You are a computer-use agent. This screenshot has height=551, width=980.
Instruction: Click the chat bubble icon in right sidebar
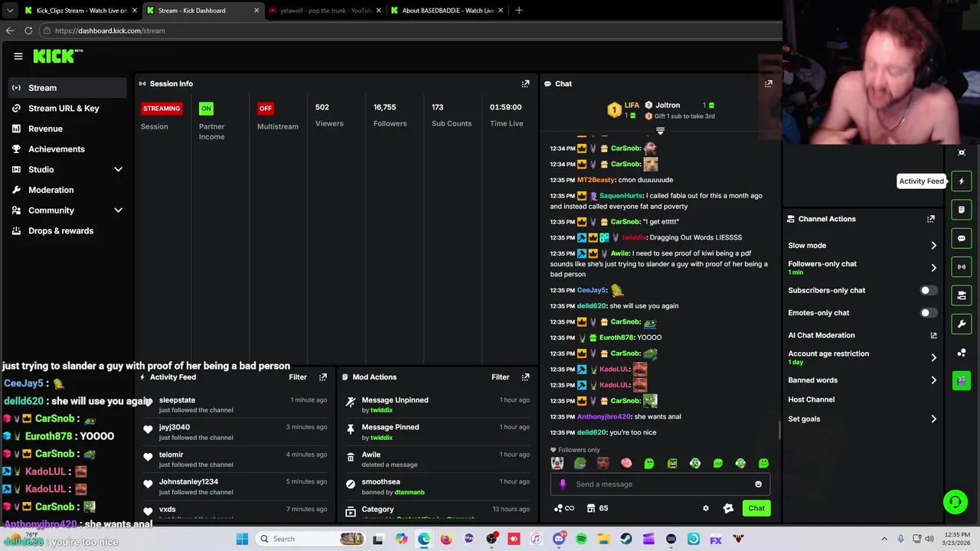(x=962, y=238)
